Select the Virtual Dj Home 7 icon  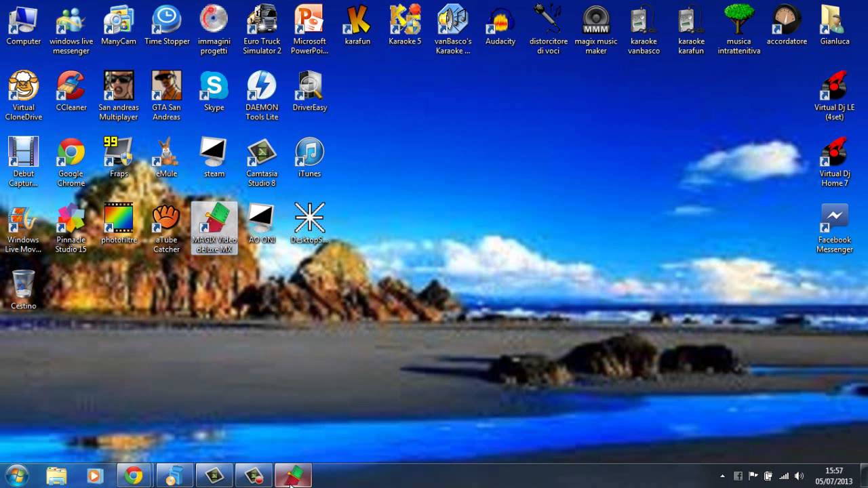pyautogui.click(x=835, y=163)
